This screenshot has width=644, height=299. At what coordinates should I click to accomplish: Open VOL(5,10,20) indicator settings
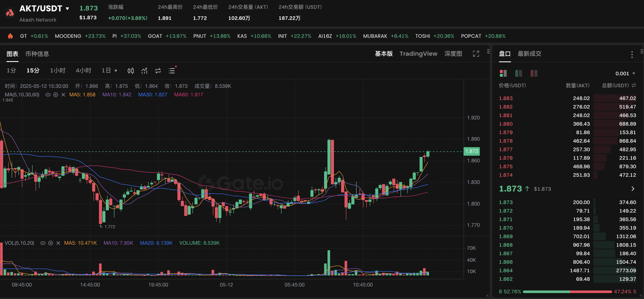pos(51,243)
